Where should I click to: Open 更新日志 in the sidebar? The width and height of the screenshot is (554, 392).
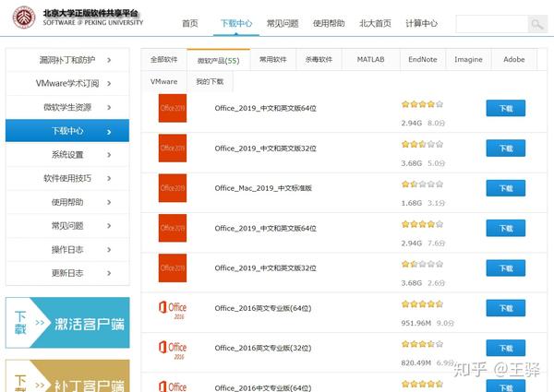[x=67, y=273]
